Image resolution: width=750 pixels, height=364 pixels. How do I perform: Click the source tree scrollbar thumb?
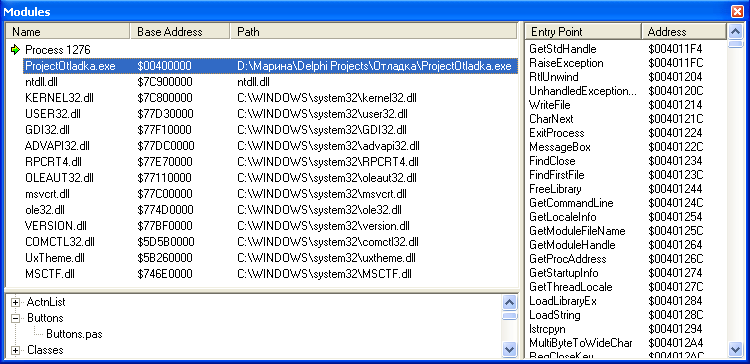click(510, 316)
